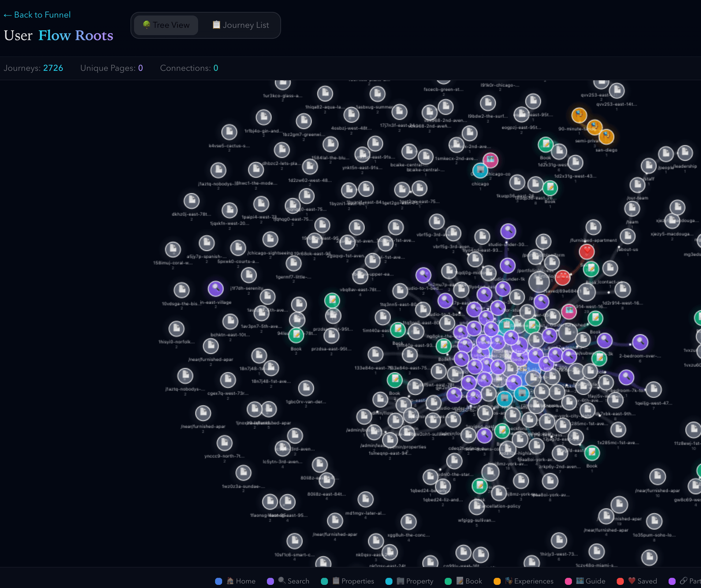Select the 1jqxkfn-west-20 page node
This screenshot has height=588, width=701.
pos(229,210)
